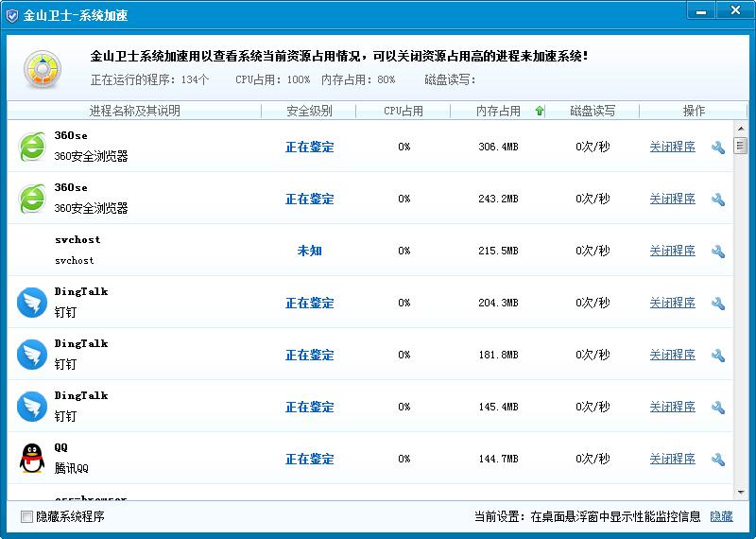Viewport: 756px width, 539px height.
Task: Click 关闭程序 for the svchost process
Action: point(672,251)
